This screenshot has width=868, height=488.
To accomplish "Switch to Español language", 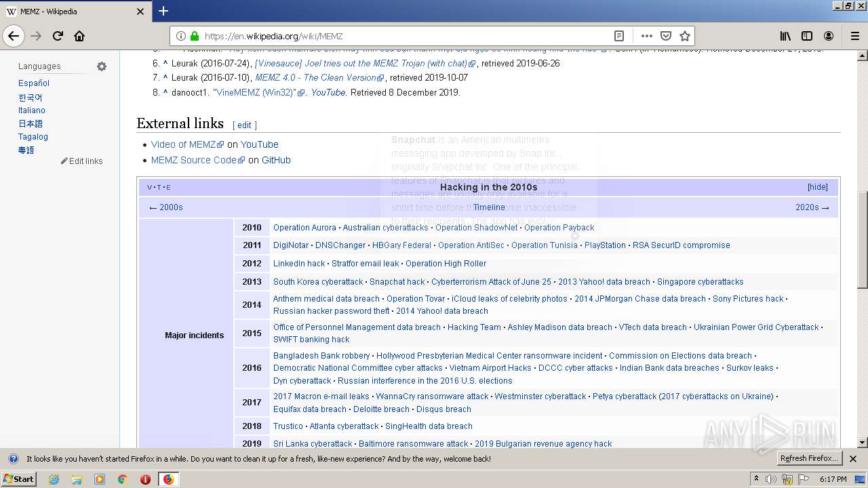I will [34, 83].
